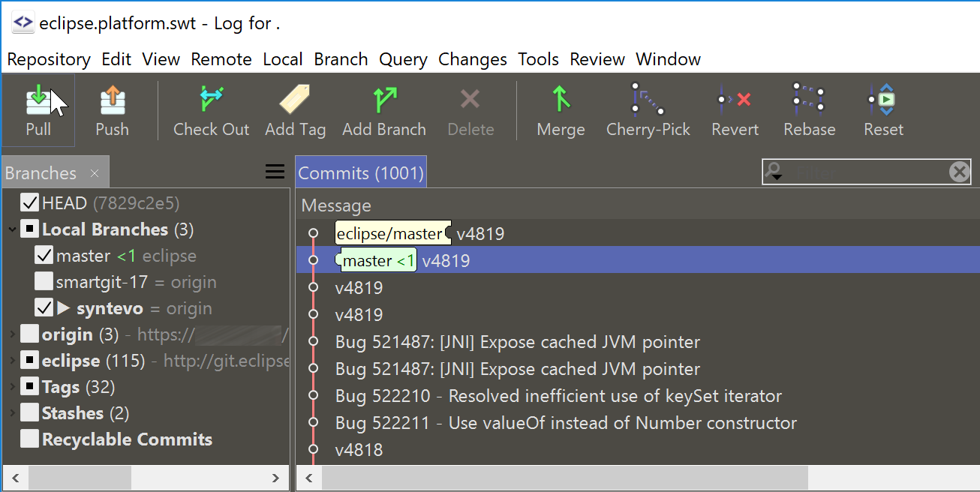This screenshot has height=492, width=980.
Task: Expand the Tags tree entry
Action: tap(11, 386)
